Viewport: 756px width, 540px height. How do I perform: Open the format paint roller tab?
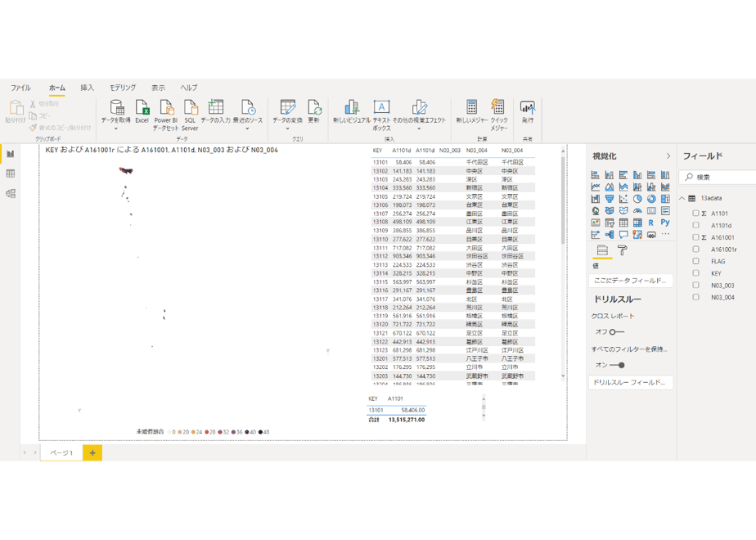(623, 250)
